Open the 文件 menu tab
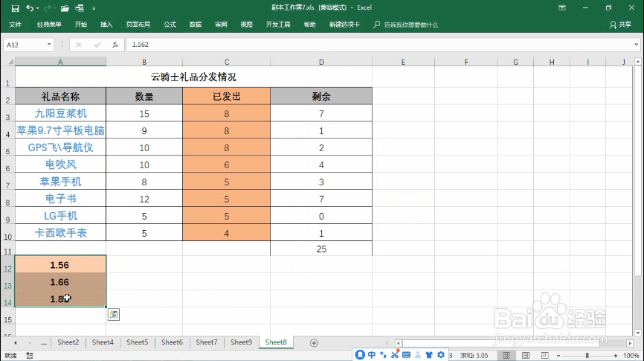Screen dimensions: 644x361 click(15, 25)
